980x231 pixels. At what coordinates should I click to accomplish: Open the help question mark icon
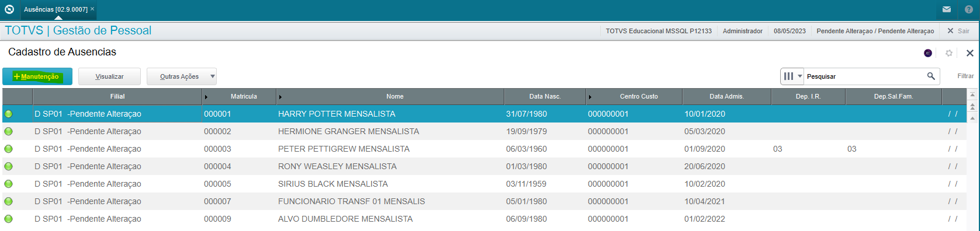click(x=969, y=9)
